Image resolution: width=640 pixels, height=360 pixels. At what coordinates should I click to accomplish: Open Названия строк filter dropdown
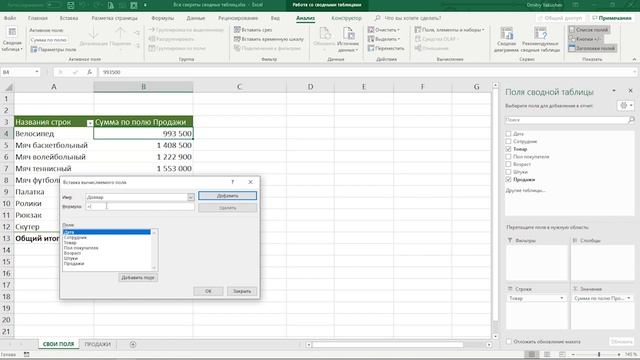click(90, 123)
